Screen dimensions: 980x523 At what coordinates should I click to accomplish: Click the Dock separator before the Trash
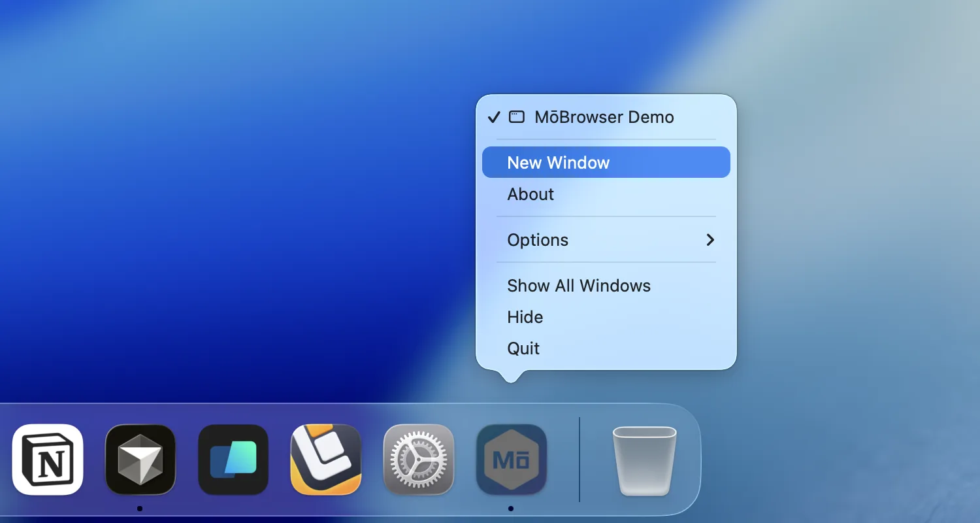[x=580, y=459]
